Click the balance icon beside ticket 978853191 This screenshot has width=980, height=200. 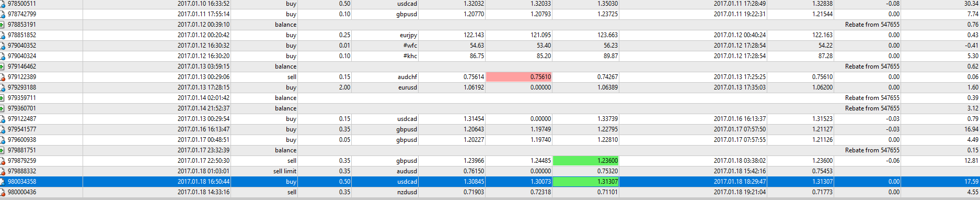2,25
